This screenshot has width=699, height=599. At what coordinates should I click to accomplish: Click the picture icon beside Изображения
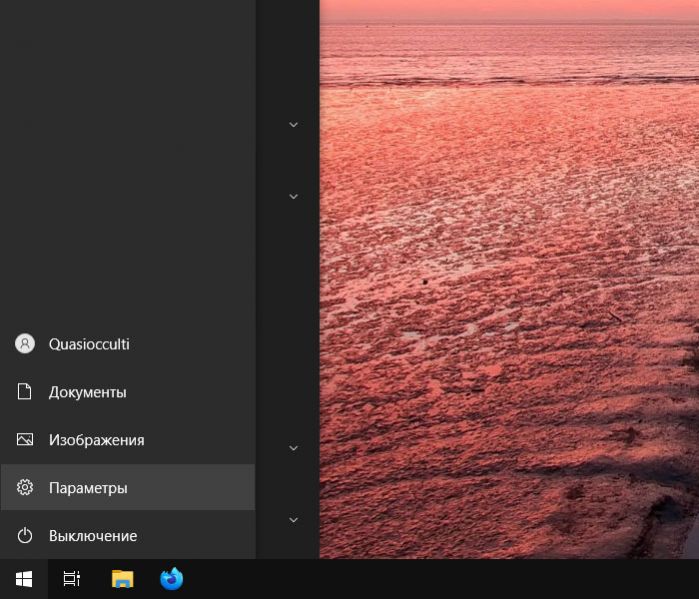(25, 439)
